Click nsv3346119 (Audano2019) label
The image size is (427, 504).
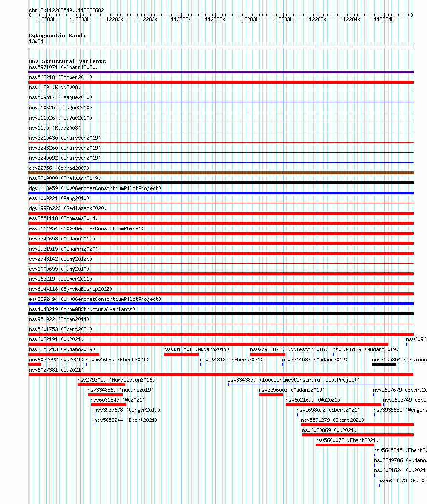(366, 350)
